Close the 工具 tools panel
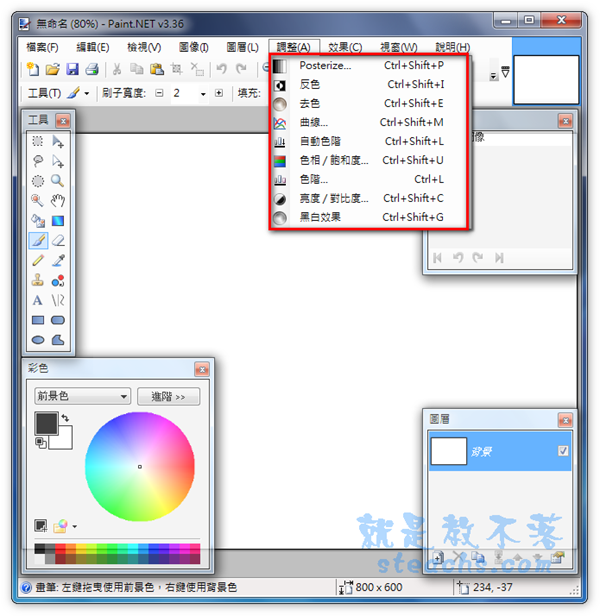 point(63,121)
